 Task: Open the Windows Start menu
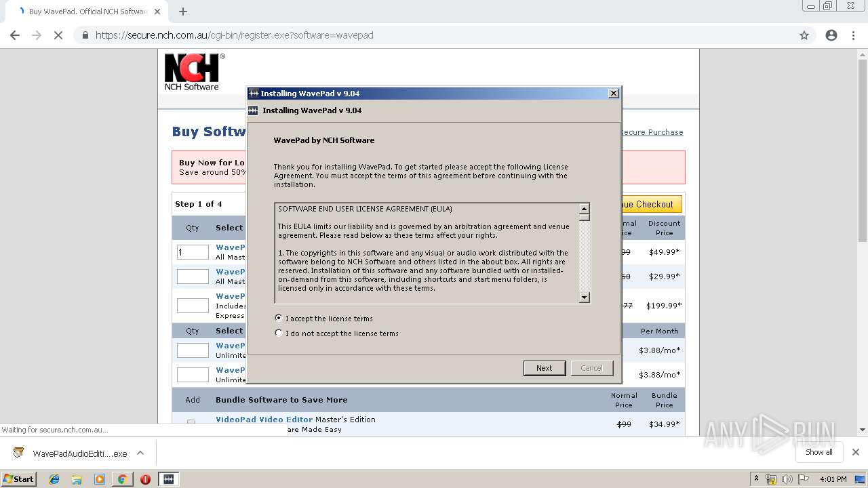[x=19, y=479]
